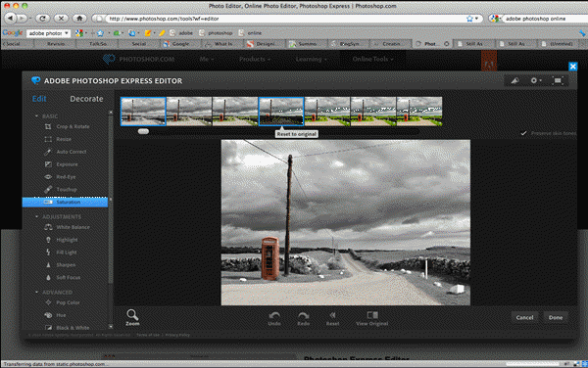Viewport: 588px width, 368px height.
Task: Switch to the Decorate tab
Action: [x=86, y=99]
